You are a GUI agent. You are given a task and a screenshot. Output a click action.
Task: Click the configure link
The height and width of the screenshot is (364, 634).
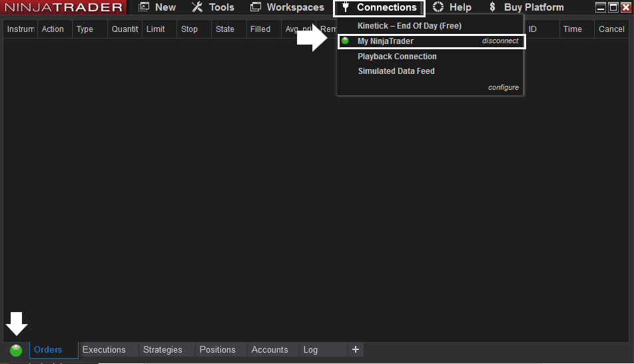pyautogui.click(x=503, y=87)
